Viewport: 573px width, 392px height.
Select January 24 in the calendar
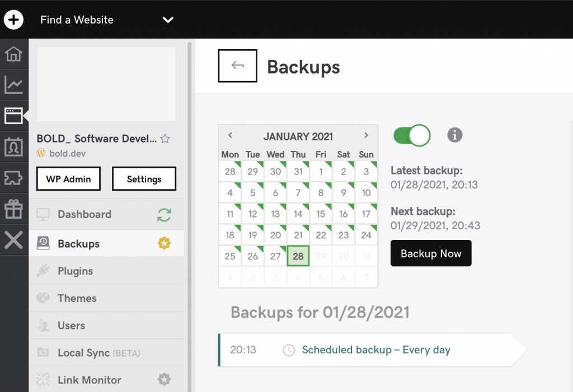point(366,234)
